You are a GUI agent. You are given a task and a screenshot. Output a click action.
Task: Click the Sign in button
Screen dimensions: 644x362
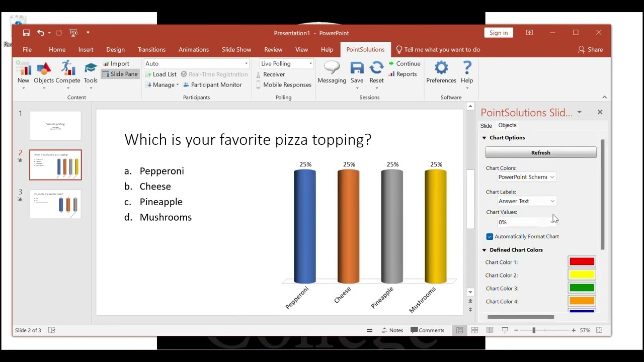click(499, 33)
